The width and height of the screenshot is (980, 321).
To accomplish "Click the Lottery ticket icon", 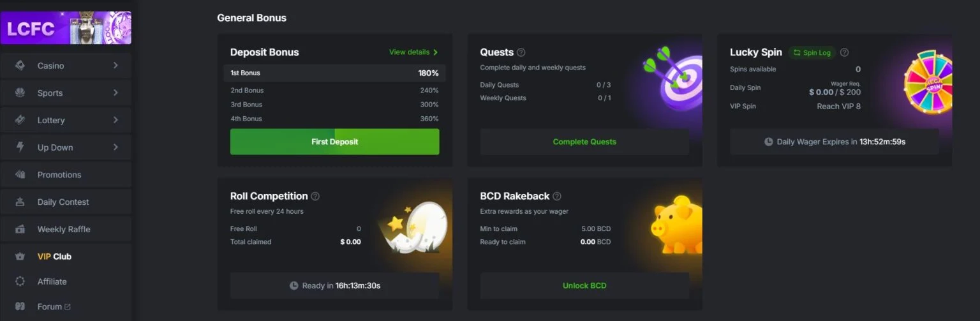I will [20, 120].
